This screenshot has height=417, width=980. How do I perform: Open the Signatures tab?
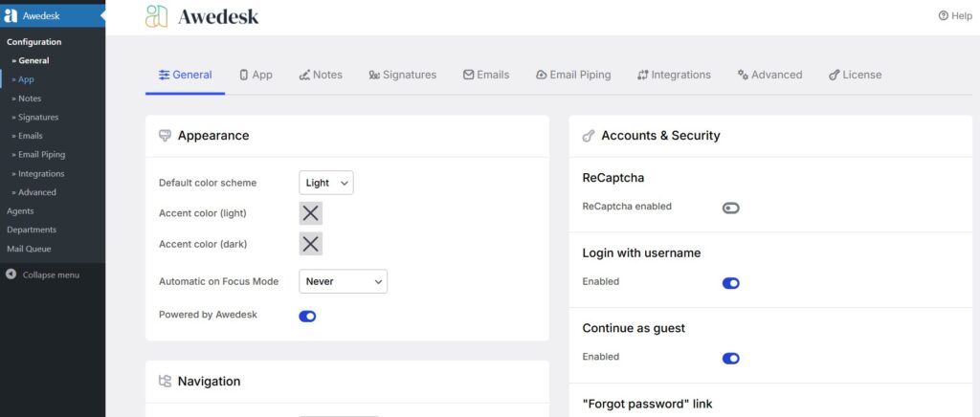point(402,75)
